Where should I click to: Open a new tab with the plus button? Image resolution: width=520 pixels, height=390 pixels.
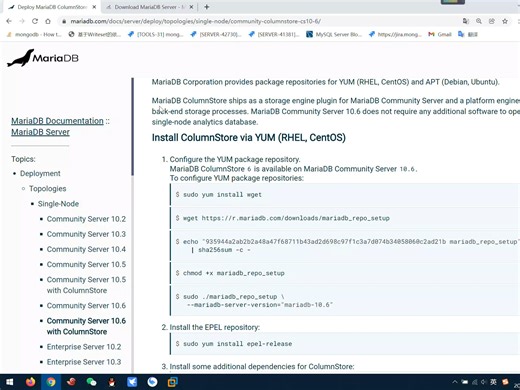207,7
